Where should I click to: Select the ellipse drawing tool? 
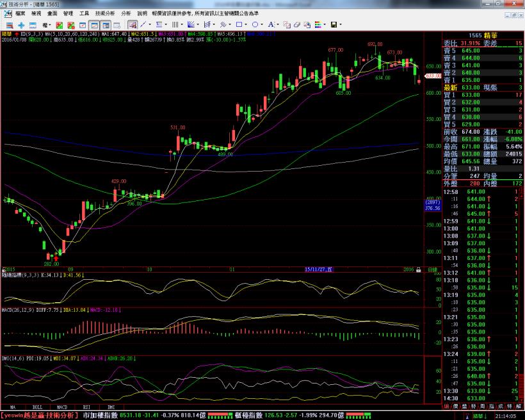(256, 24)
